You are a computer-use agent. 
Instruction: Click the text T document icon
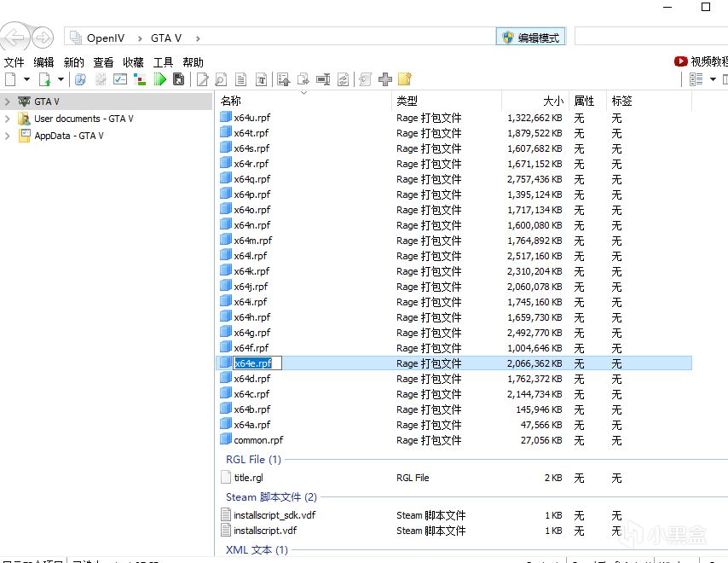[261, 79]
